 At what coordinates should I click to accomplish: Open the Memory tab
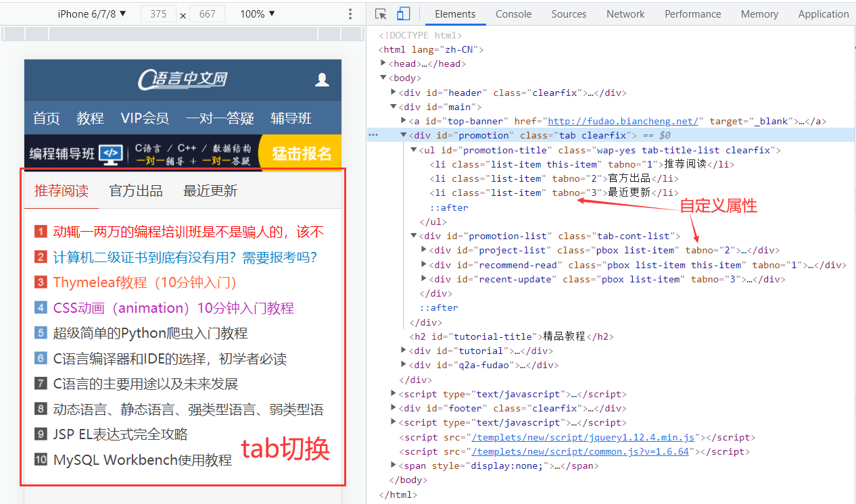pos(759,14)
